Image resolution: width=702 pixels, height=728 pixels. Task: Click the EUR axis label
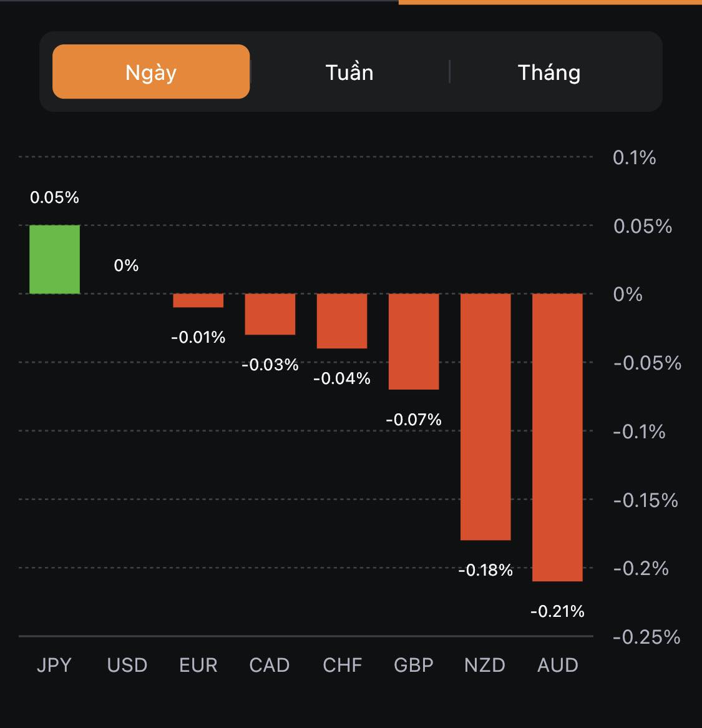tap(198, 665)
